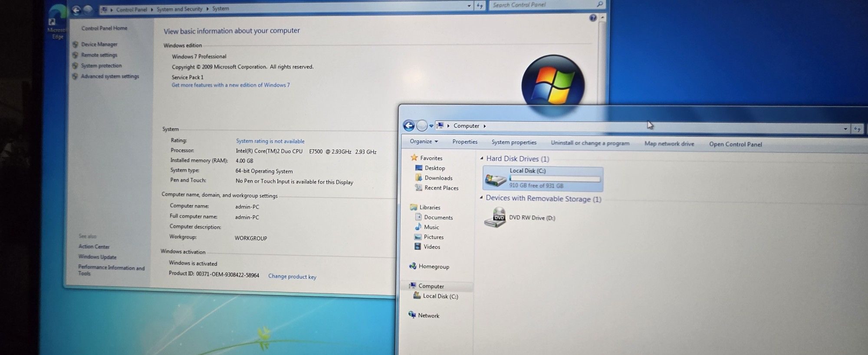Select Computer in navigation pane
Screen dimensions: 868x355
pyautogui.click(x=431, y=286)
